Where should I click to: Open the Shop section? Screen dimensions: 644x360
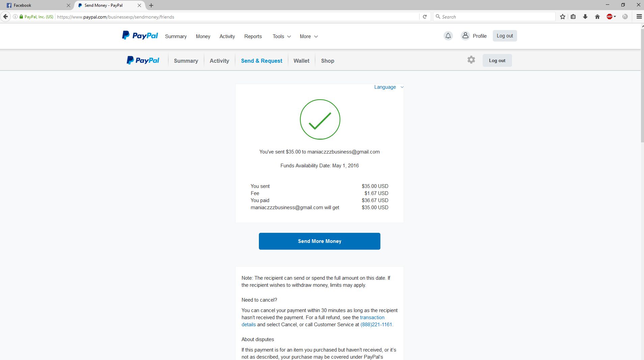(327, 61)
